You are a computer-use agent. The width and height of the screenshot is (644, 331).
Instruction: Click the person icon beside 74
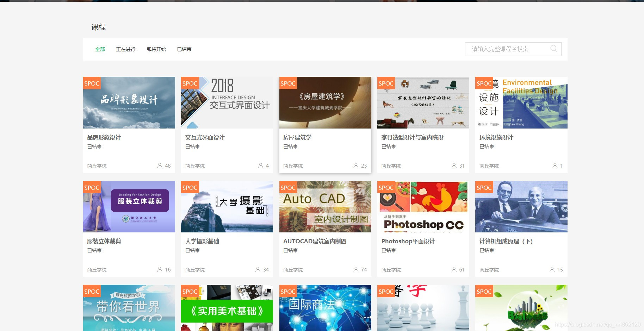356,269
